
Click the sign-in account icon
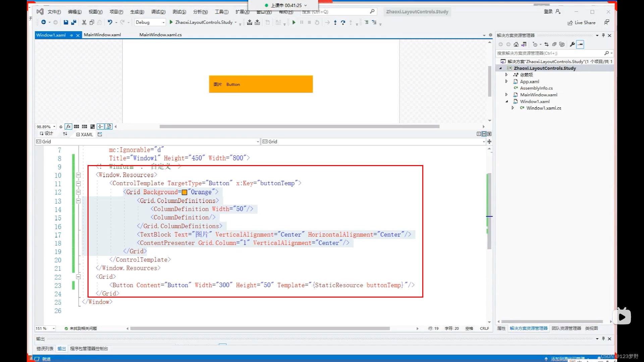[x=558, y=11]
